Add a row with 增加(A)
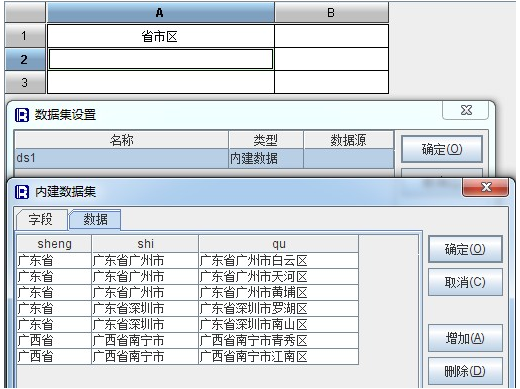Image resolution: width=520 pixels, height=389 pixels. pyautogui.click(x=465, y=338)
